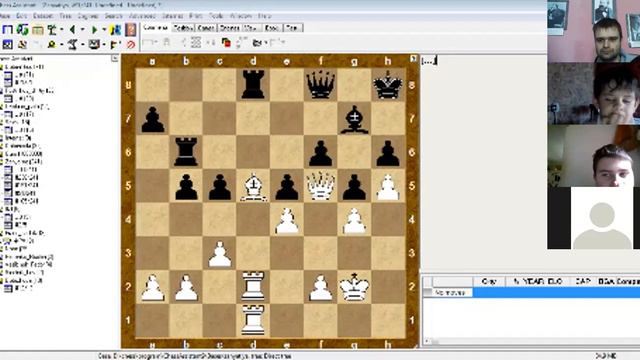Click the yellow and blue figures icon
The height and width of the screenshot is (360, 640).
point(116,29)
